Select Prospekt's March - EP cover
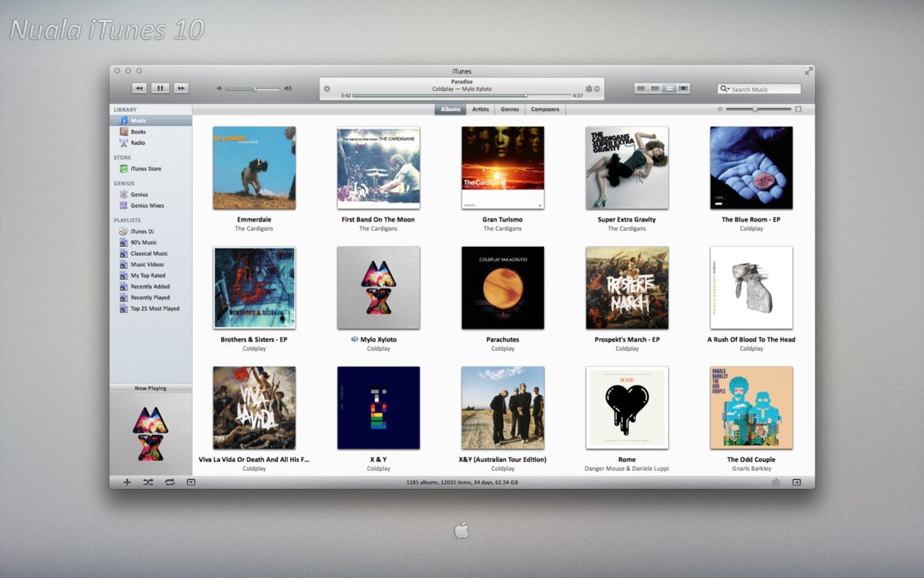The width and height of the screenshot is (924, 578). [627, 288]
